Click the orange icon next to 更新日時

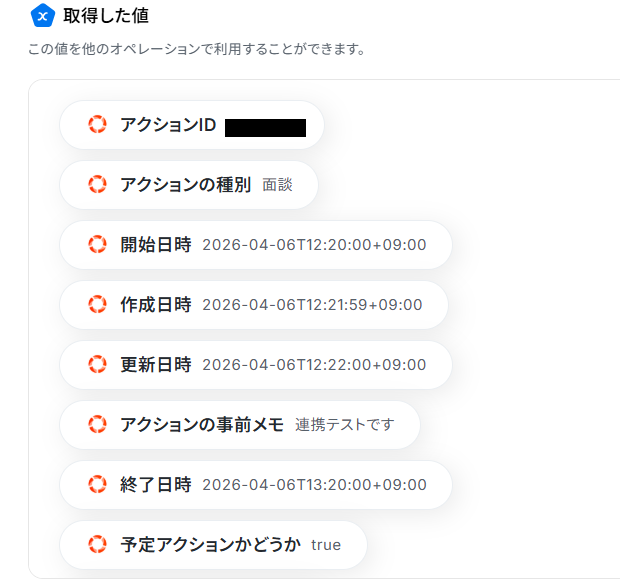point(97,365)
